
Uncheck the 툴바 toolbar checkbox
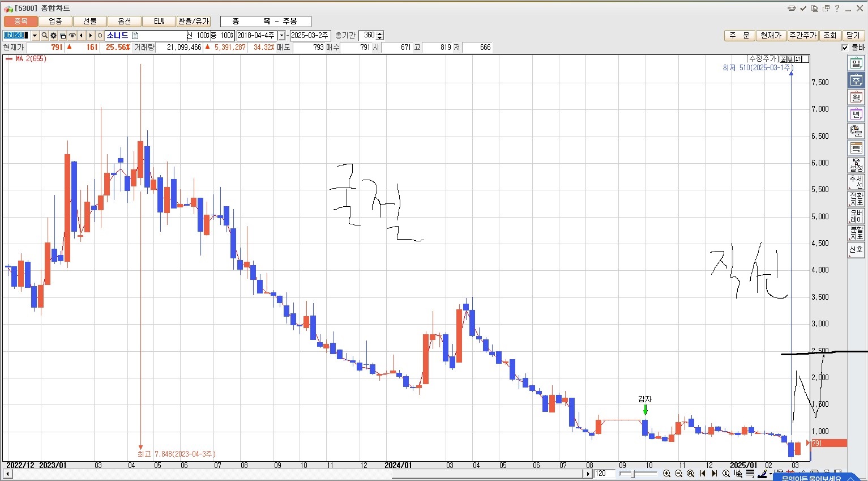coord(845,48)
